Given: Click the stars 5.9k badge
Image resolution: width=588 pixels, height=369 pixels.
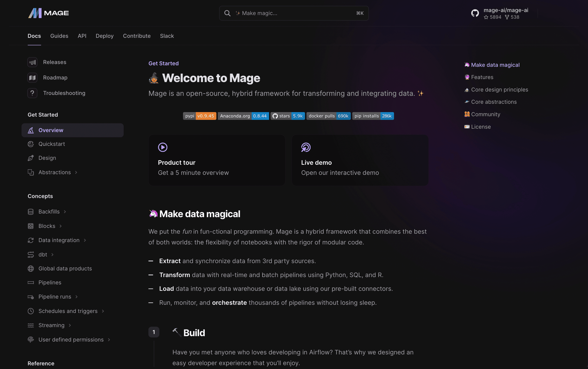Looking at the screenshot, I should click(287, 116).
